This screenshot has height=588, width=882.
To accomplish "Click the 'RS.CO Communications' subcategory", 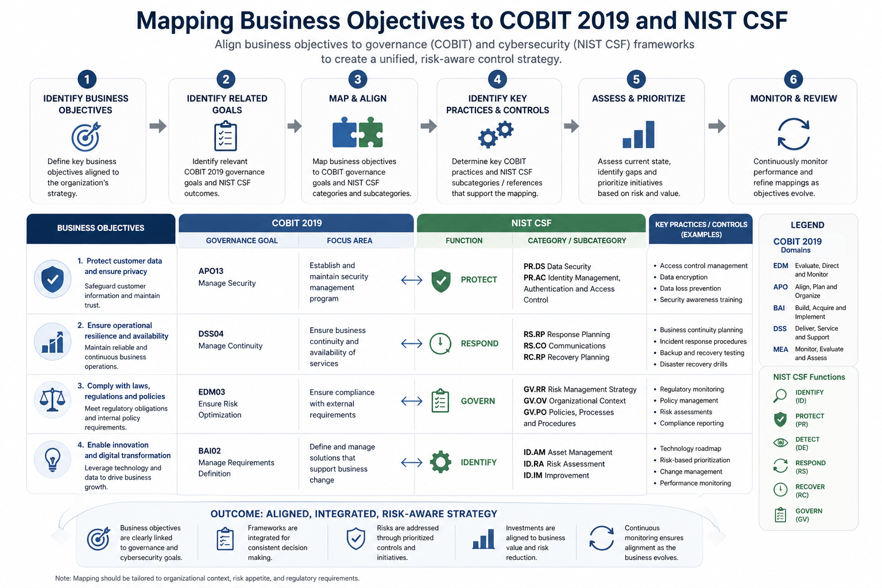I will (564, 346).
